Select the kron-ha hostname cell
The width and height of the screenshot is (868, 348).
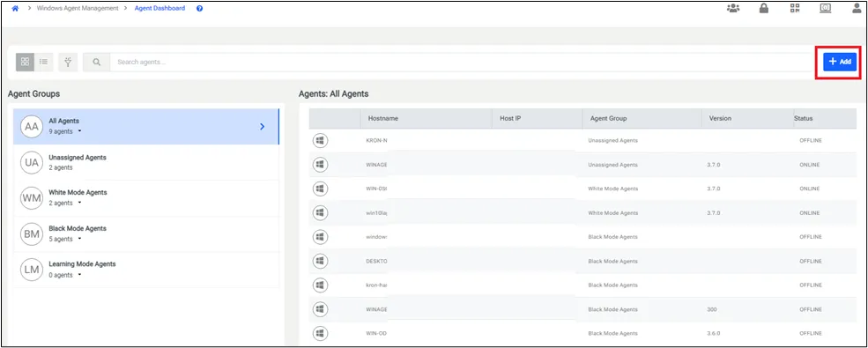376,285
